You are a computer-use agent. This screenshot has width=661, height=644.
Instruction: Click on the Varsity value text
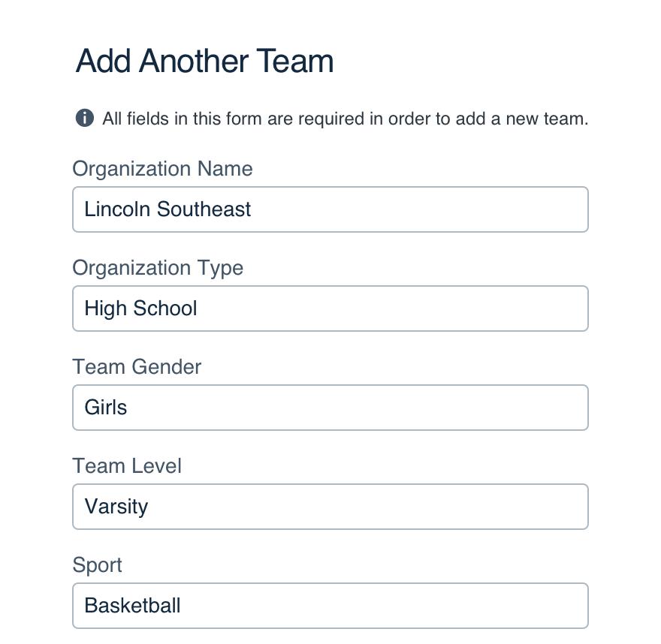click(x=116, y=507)
